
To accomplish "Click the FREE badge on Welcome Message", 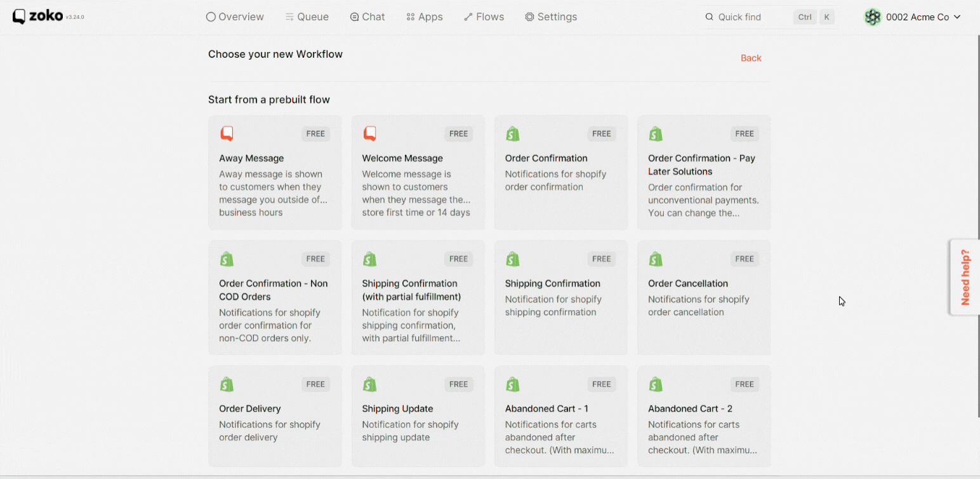I will click(x=458, y=133).
